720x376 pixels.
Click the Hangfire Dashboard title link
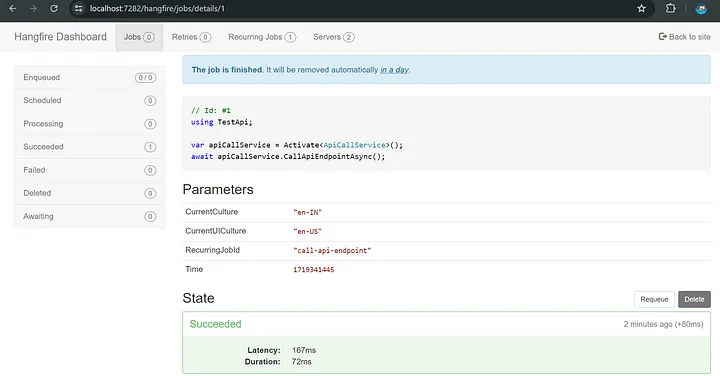click(x=60, y=37)
